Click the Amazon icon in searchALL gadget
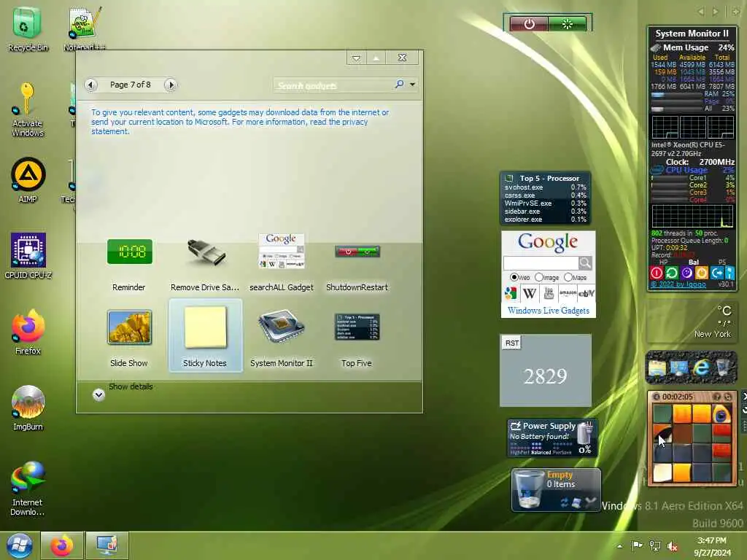747x560 pixels. (568, 293)
